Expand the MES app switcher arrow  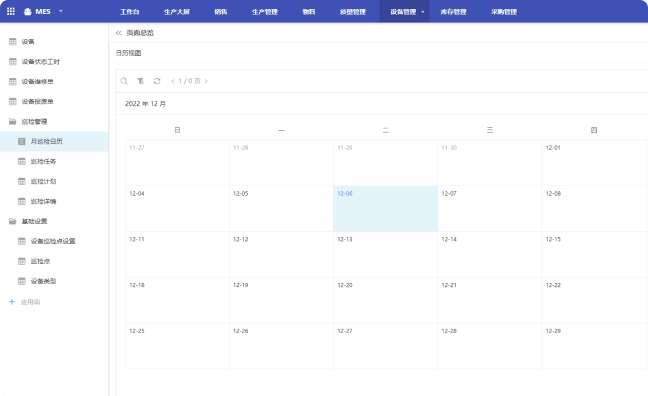coord(61,11)
